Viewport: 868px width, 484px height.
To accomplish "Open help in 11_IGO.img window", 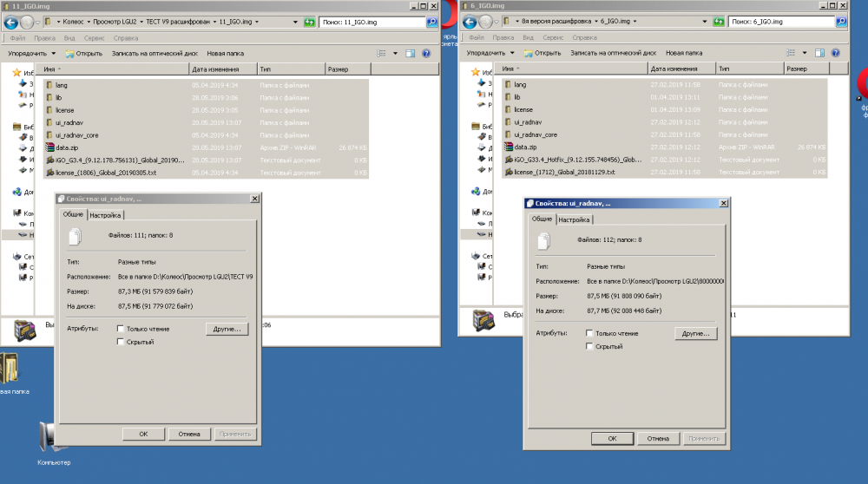I will click(426, 54).
